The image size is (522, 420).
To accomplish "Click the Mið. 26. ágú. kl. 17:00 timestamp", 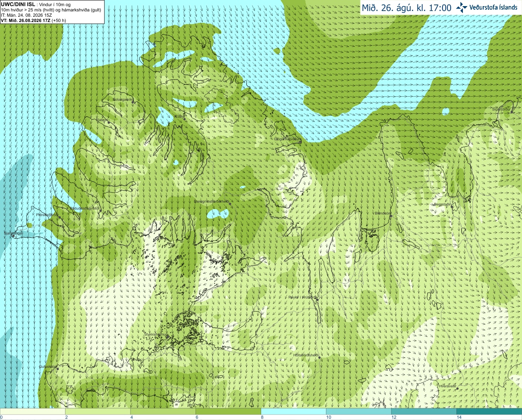I will tap(407, 8).
